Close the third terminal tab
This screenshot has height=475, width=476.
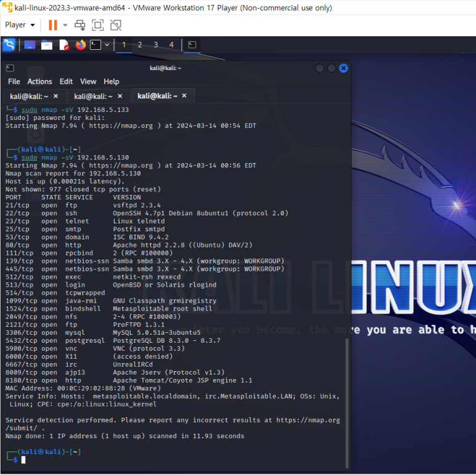click(184, 95)
